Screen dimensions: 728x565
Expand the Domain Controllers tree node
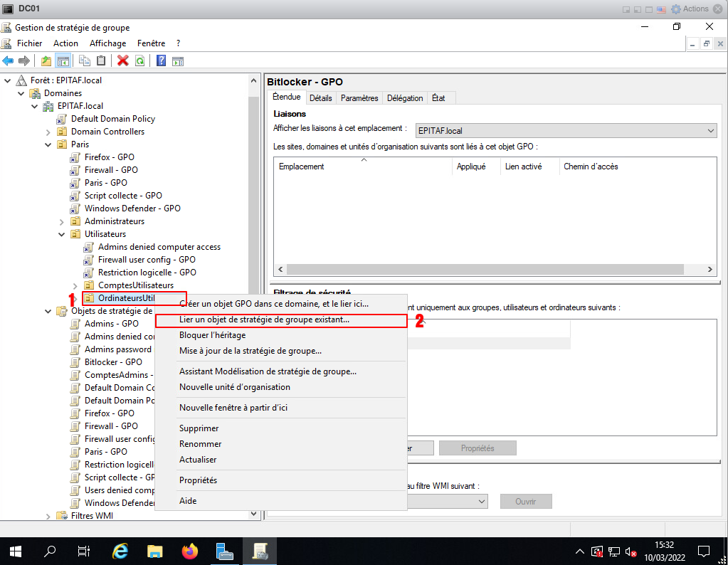[x=48, y=132]
